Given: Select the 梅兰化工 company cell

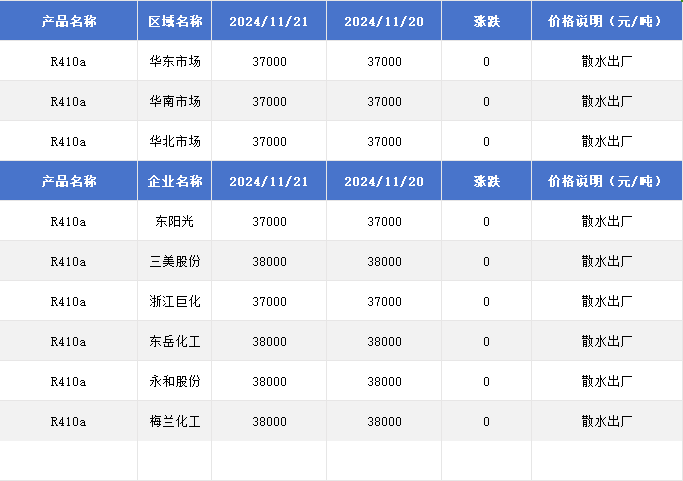Looking at the screenshot, I should point(175,422).
